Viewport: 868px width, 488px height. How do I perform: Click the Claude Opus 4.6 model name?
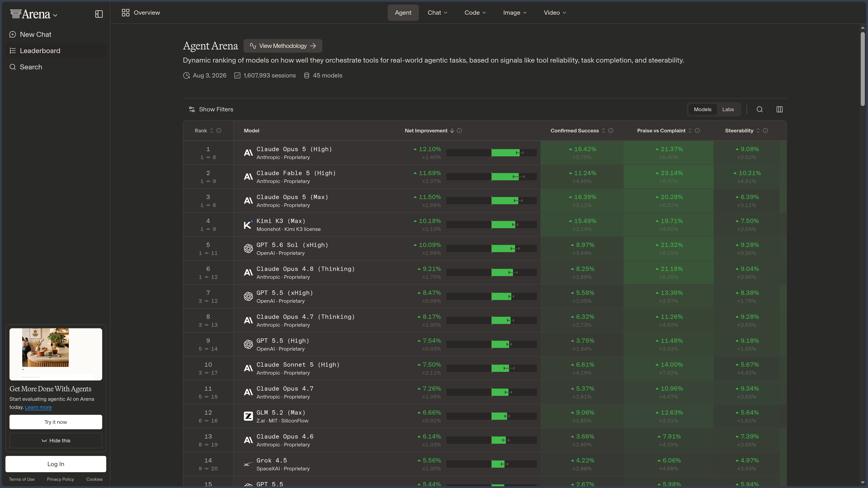[x=285, y=436]
